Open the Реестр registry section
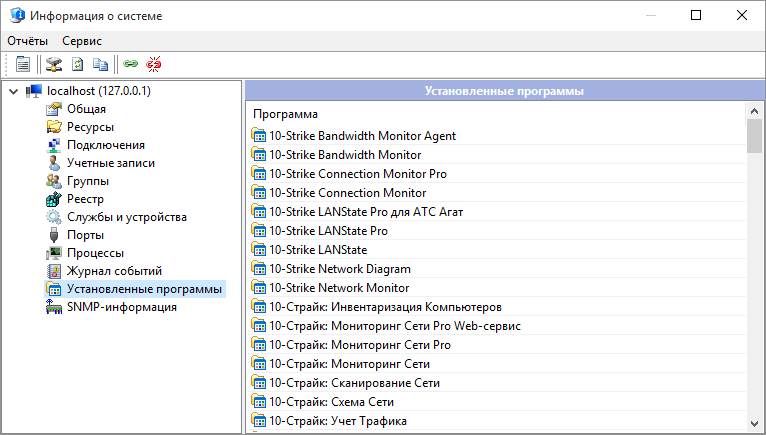Screen dimensions: 766x435 click(85, 199)
